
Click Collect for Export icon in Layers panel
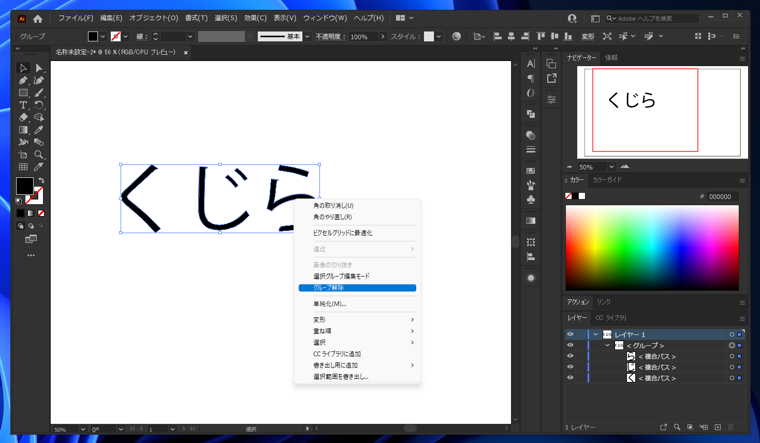[663, 427]
